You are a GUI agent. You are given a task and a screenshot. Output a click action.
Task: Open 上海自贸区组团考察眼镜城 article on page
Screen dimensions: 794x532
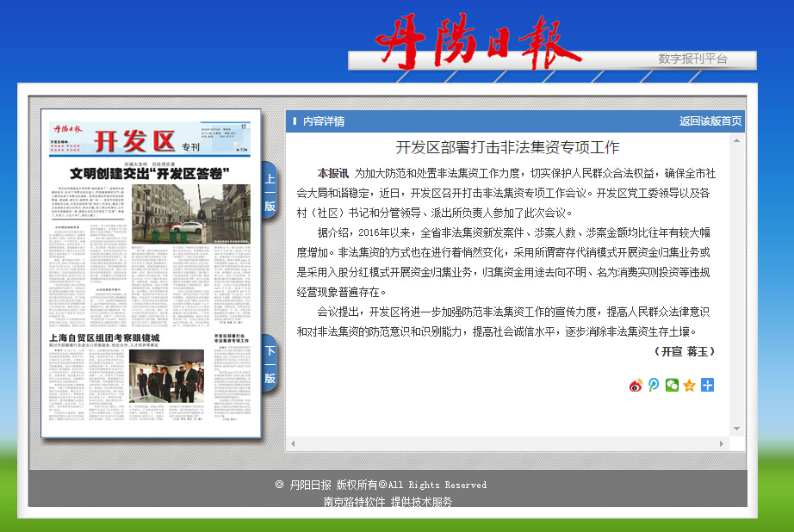coord(107,338)
